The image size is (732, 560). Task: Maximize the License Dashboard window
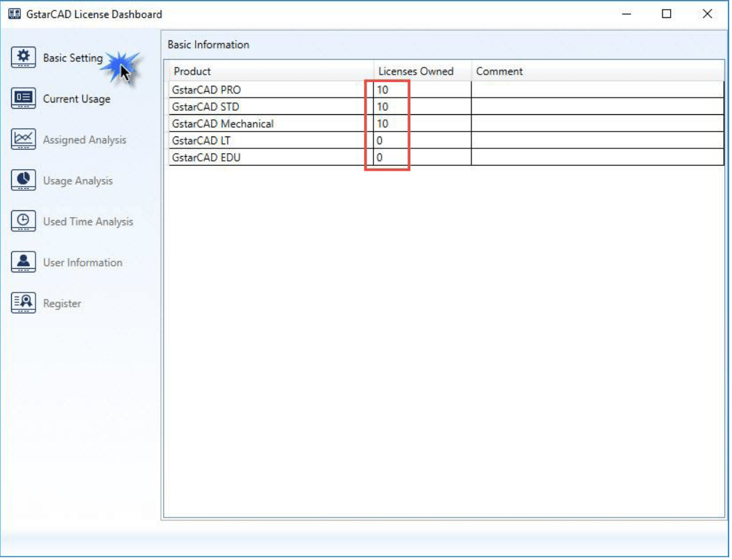667,14
